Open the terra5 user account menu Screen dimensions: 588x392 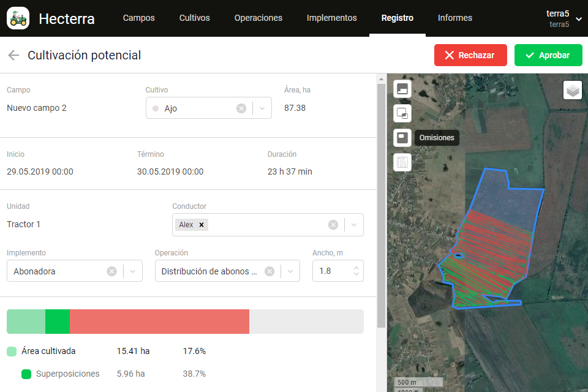[563, 18]
